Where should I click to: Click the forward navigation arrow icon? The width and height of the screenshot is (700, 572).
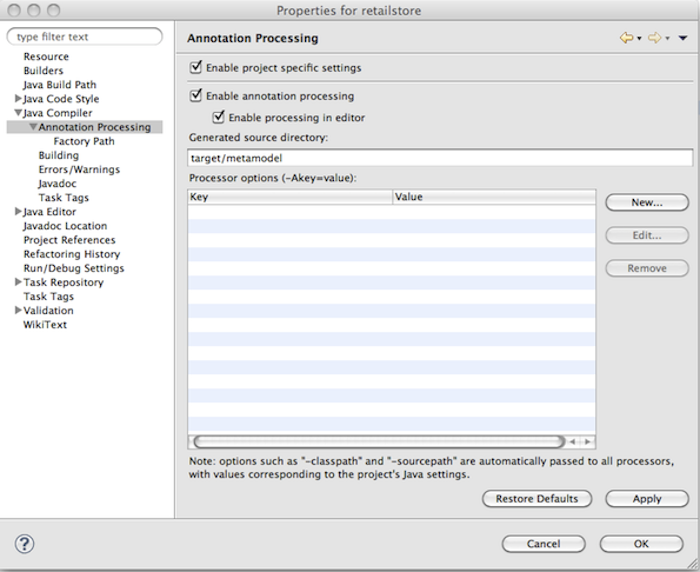click(655, 38)
